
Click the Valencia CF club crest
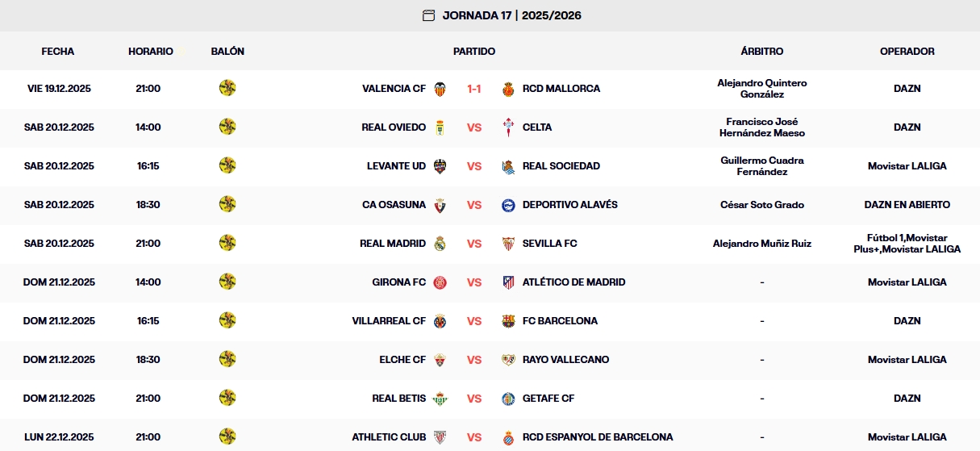[440, 89]
